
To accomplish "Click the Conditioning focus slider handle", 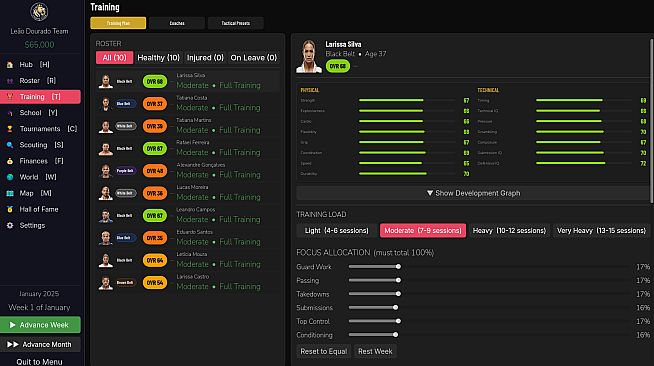I will coord(395,335).
